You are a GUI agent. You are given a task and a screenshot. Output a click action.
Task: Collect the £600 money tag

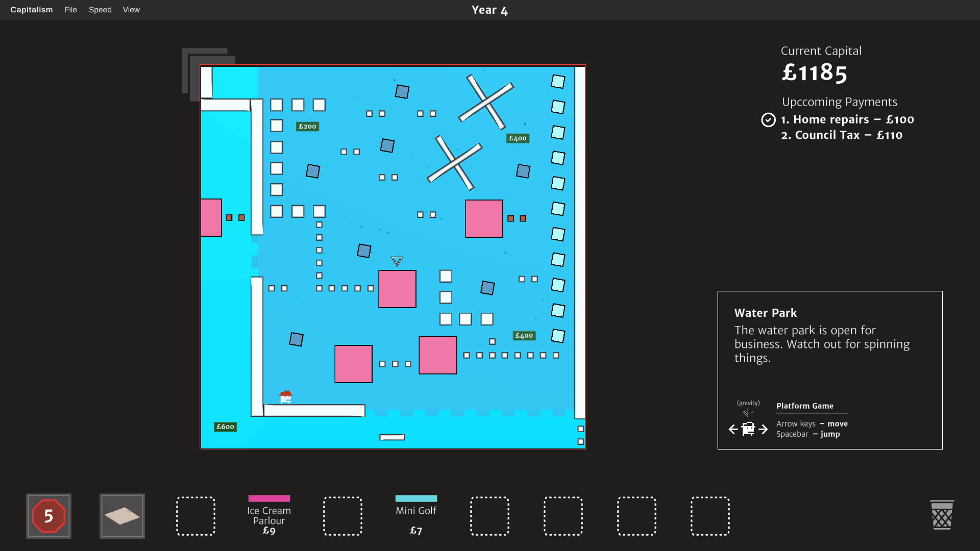225,427
